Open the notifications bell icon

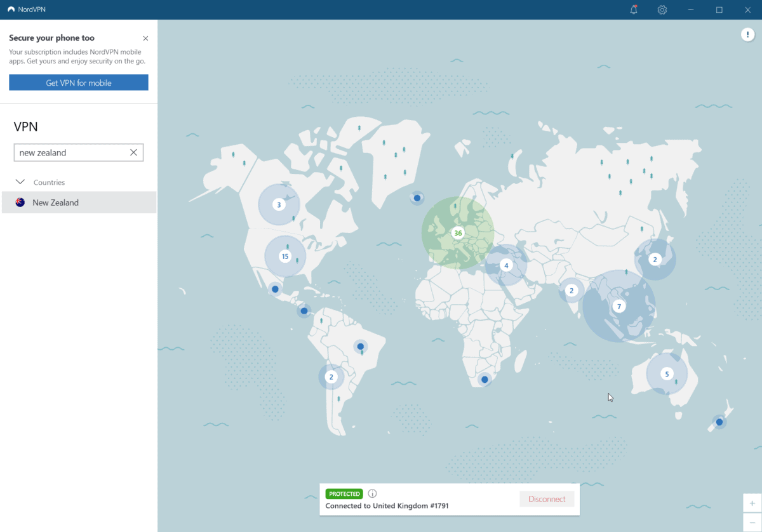click(x=634, y=10)
